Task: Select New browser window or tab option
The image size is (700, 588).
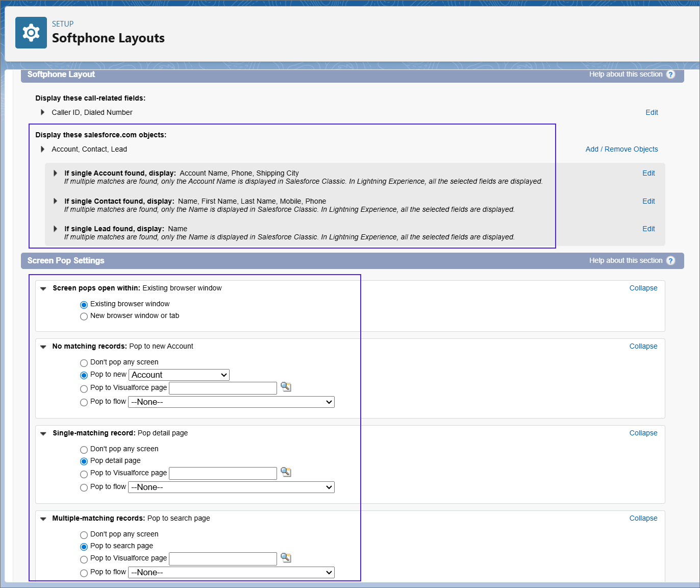Action: (x=84, y=316)
